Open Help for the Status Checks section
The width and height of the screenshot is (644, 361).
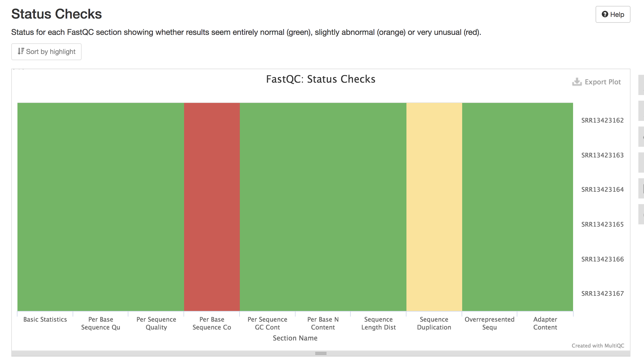tap(613, 14)
